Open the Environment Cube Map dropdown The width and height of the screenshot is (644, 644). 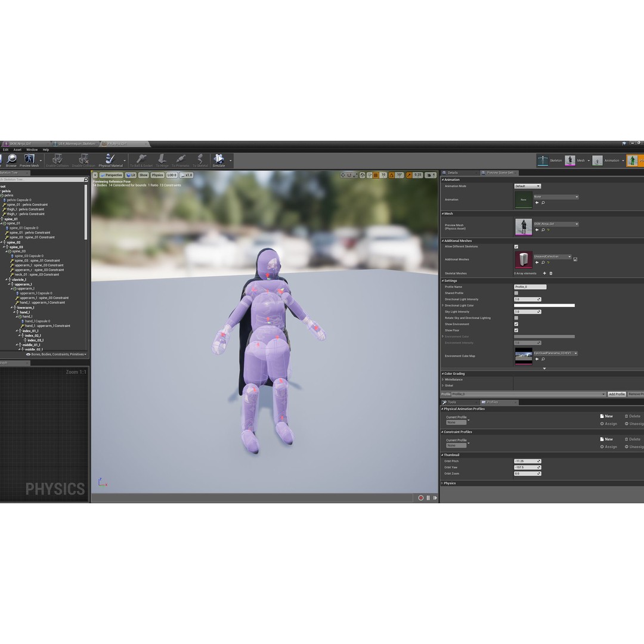pyautogui.click(x=556, y=353)
